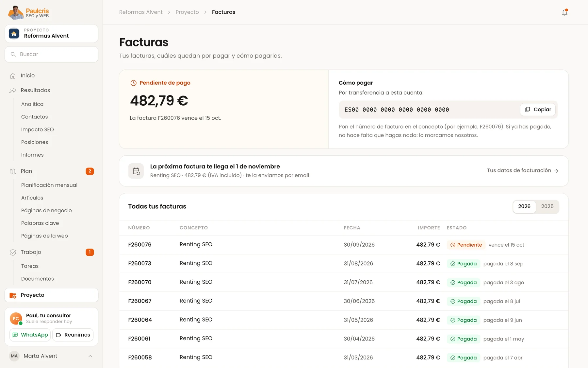This screenshot has height=368, width=588.
Task: Open Contactos in the sidebar
Action: tap(34, 117)
